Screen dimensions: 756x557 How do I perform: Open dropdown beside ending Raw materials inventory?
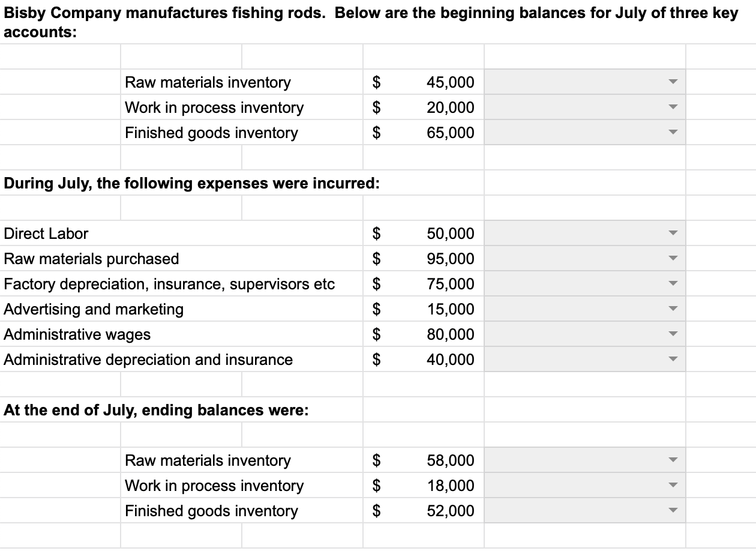pyautogui.click(x=673, y=460)
